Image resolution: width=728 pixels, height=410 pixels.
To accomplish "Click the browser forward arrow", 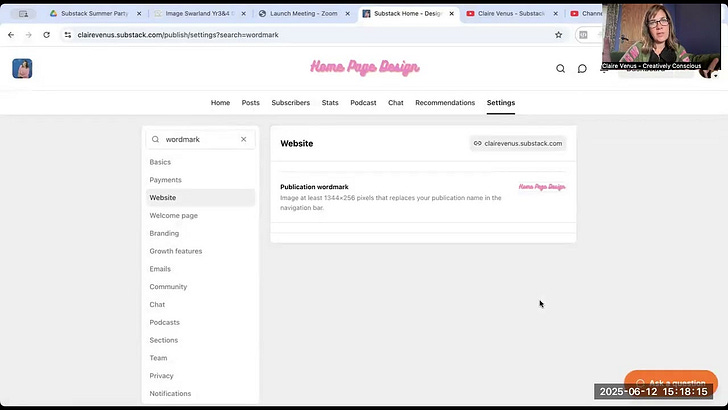I will (x=28, y=35).
